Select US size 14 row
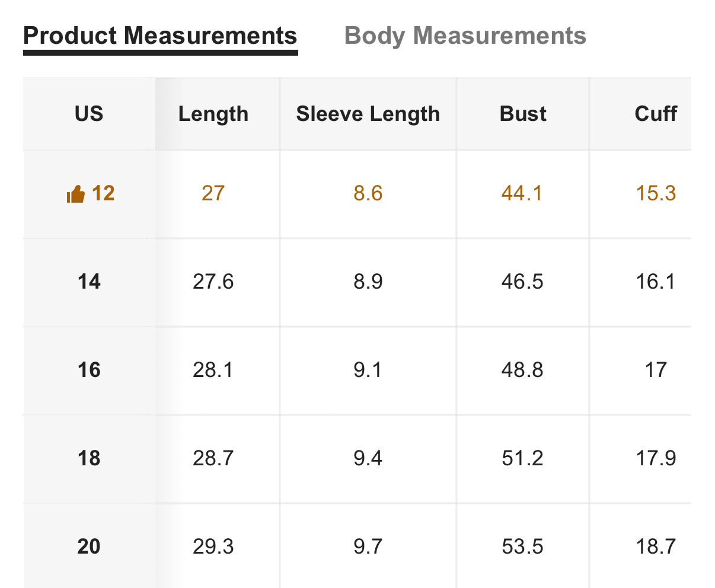 pyautogui.click(x=357, y=282)
